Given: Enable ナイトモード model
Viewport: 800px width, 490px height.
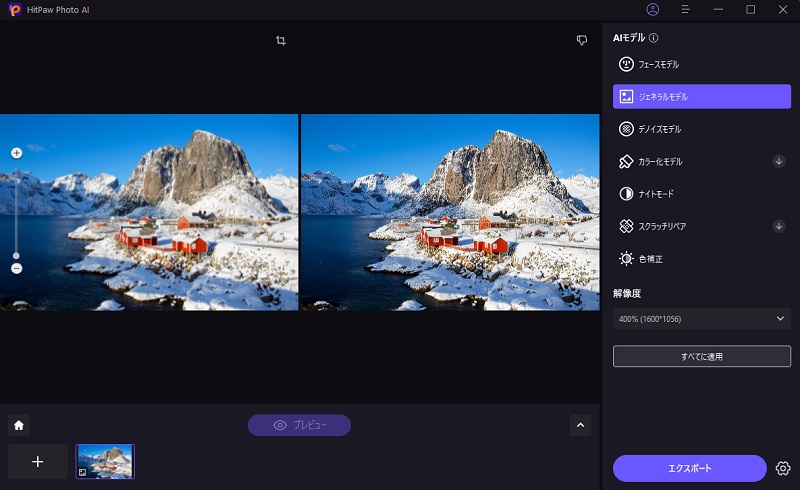Looking at the screenshot, I should pos(701,193).
